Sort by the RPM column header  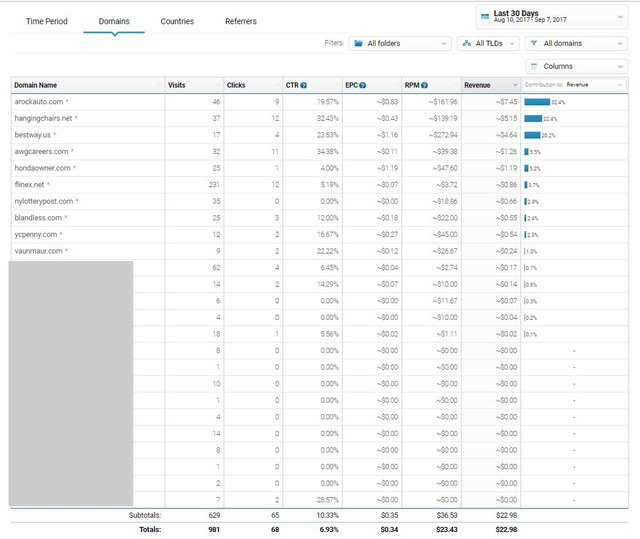[431, 85]
